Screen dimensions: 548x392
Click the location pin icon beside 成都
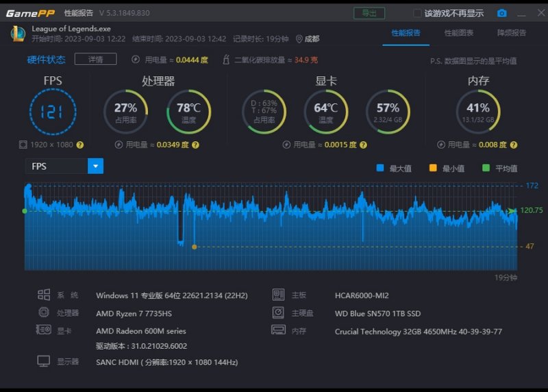click(299, 39)
